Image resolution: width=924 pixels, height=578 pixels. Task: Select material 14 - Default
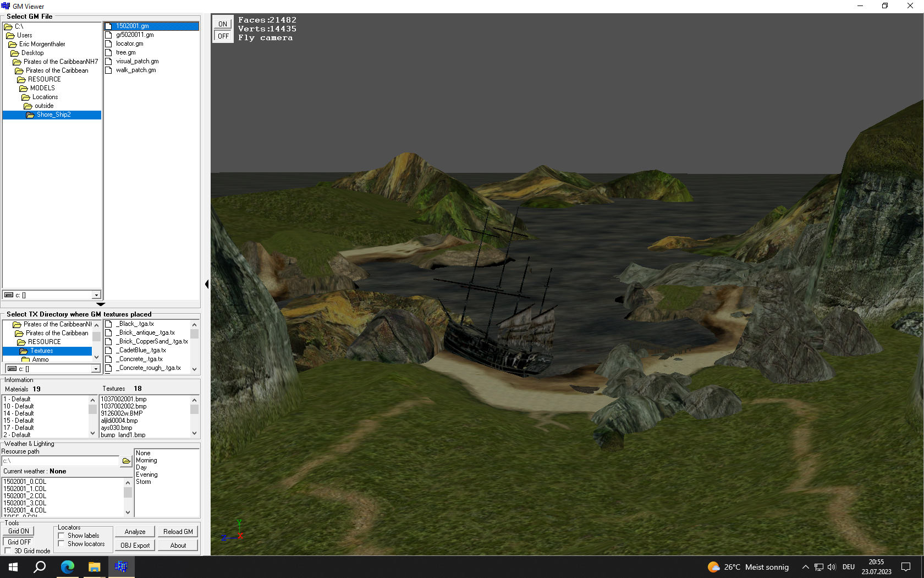19,413
